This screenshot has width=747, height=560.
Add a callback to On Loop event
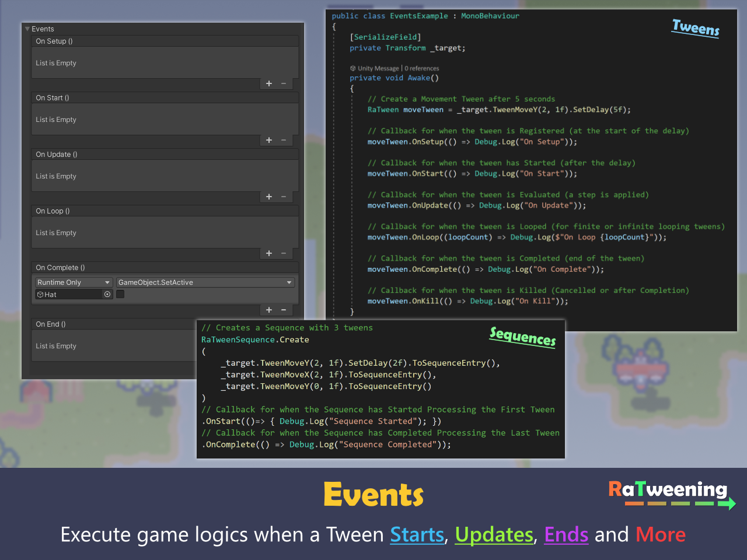pos(269,253)
